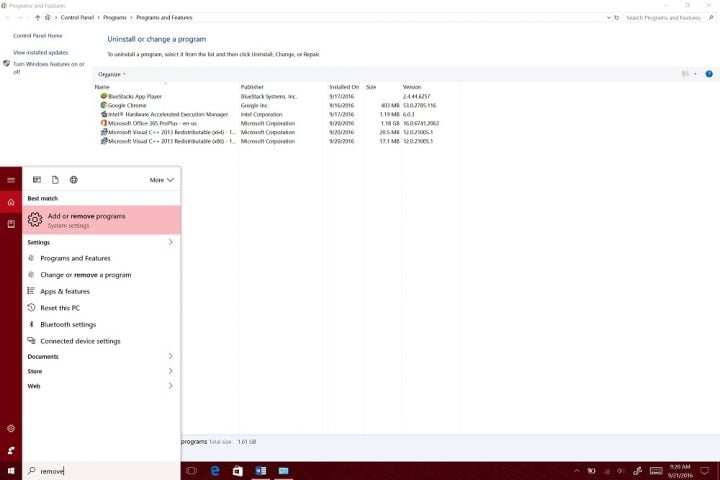Open Add or remove programs best match
Image resolution: width=720 pixels, height=480 pixels.
click(101, 220)
